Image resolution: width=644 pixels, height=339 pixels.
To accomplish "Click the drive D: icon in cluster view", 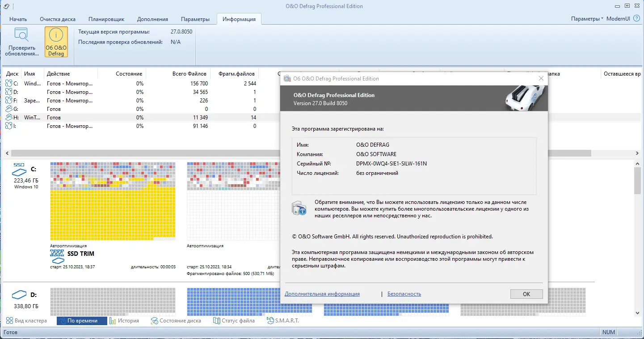I will (20, 295).
